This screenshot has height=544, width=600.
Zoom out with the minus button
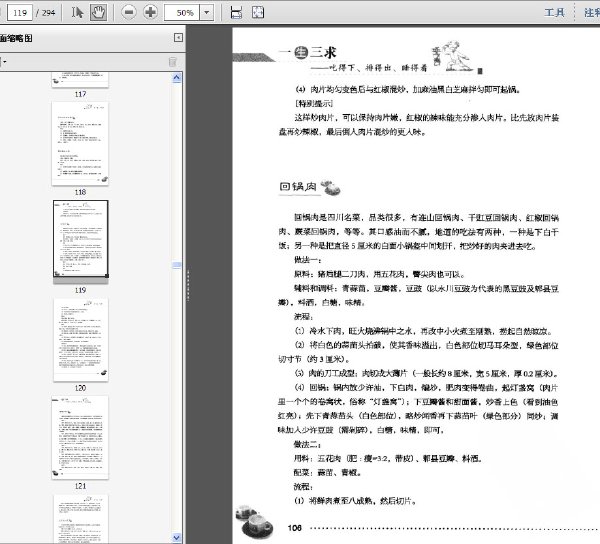tap(129, 13)
